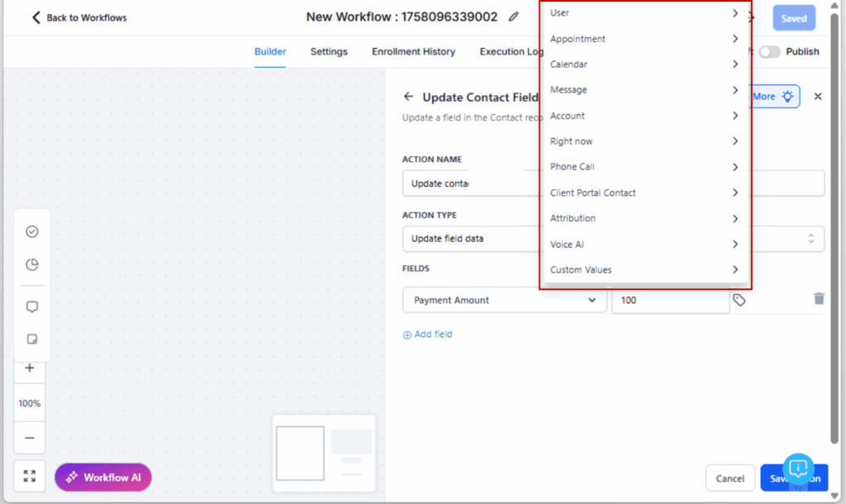Open the checkmark status icon in sidebar
This screenshot has width=846, height=504.
click(x=32, y=231)
